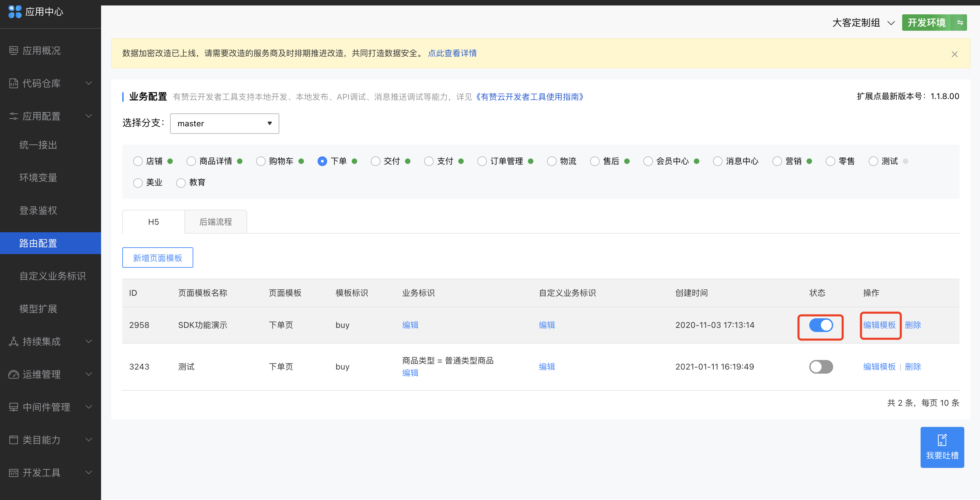Edit 自定义业务标识 for template 3243
The image size is (980, 500).
547,367
